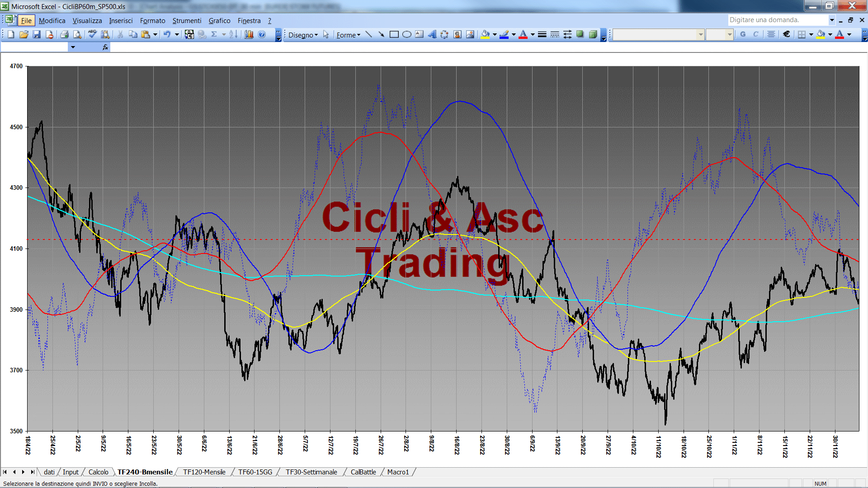
Task: Click the Cut scissors icon
Action: tap(120, 34)
